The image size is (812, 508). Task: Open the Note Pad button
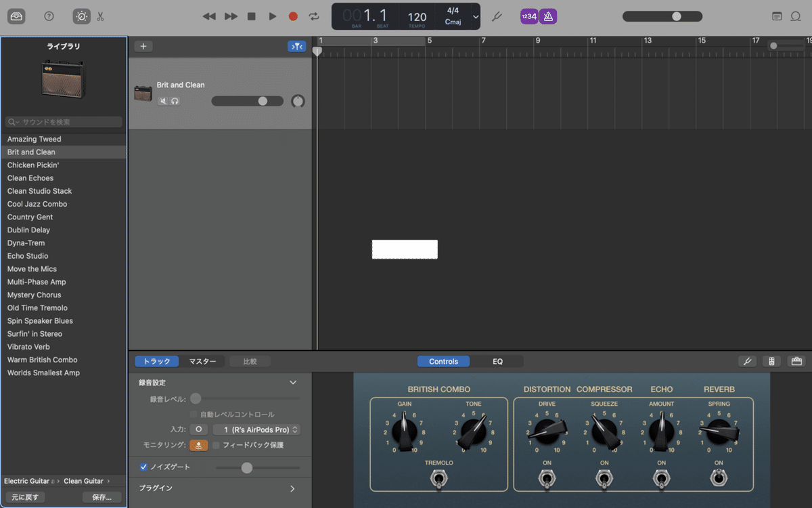pos(777,16)
